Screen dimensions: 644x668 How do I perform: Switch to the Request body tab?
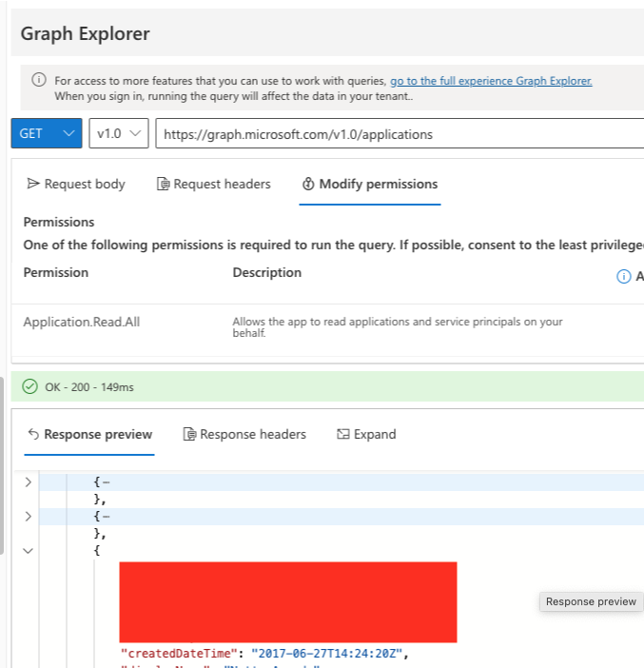coord(76,184)
